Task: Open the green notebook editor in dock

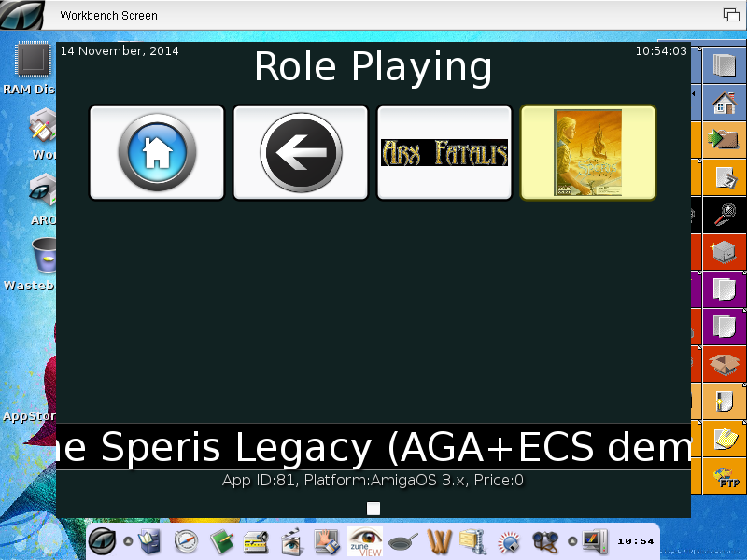Action: [221, 541]
